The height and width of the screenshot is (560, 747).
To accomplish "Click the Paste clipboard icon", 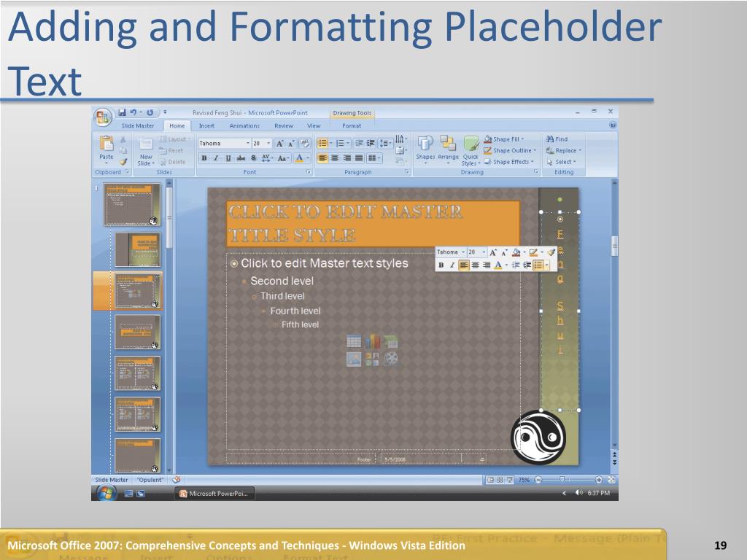I will click(107, 144).
